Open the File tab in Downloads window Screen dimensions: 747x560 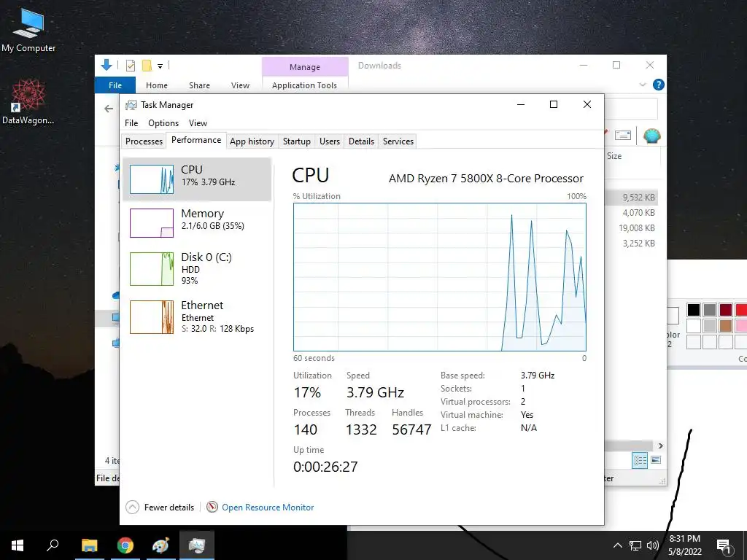(x=115, y=85)
